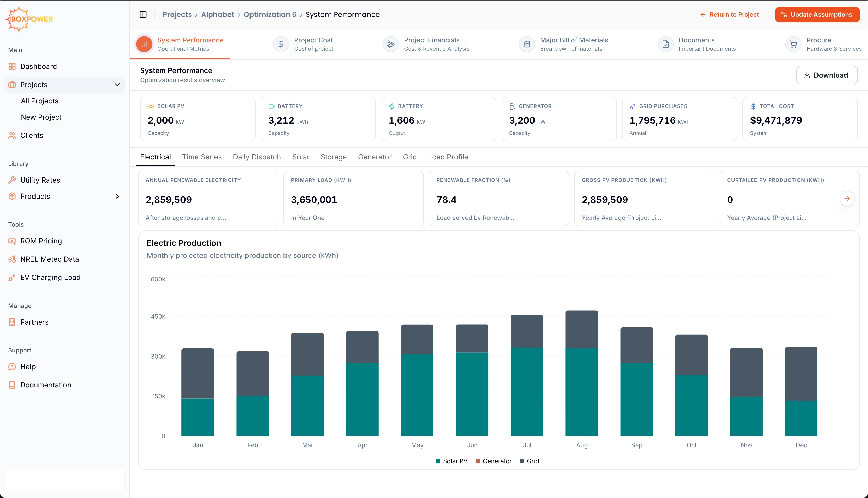This screenshot has width=868, height=498.
Task: Toggle Solar PV series in chart legend
Action: pyautogui.click(x=452, y=461)
